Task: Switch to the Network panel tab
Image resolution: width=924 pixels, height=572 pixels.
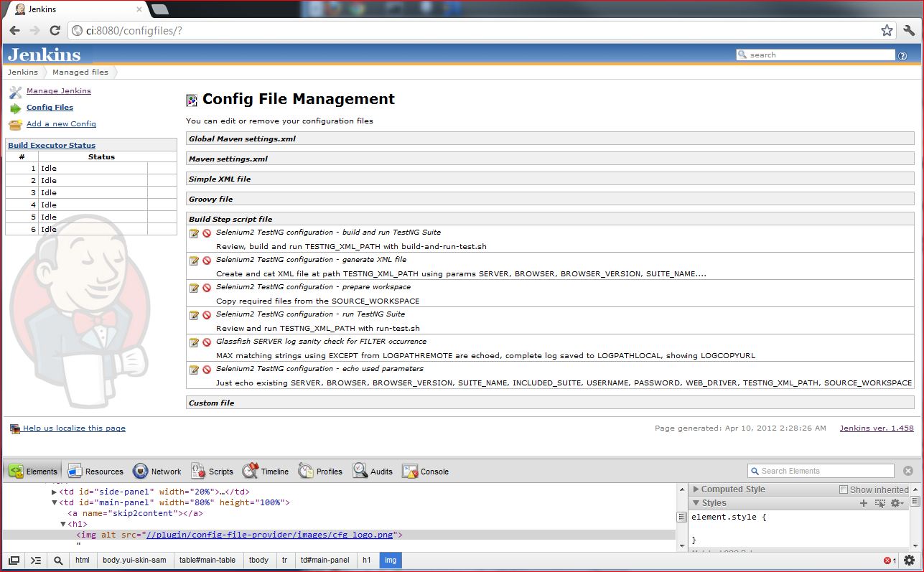Action: tap(157, 472)
